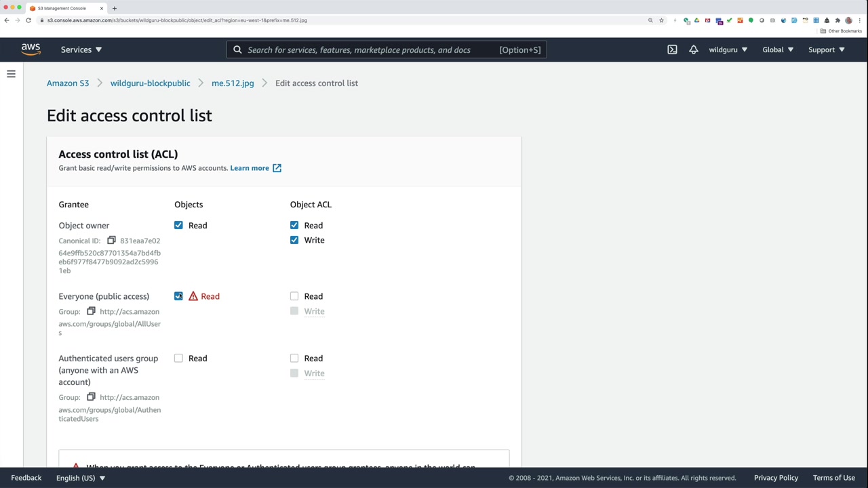This screenshot has height=488, width=868.
Task: Copy the AllUsers group URI
Action: (91, 311)
